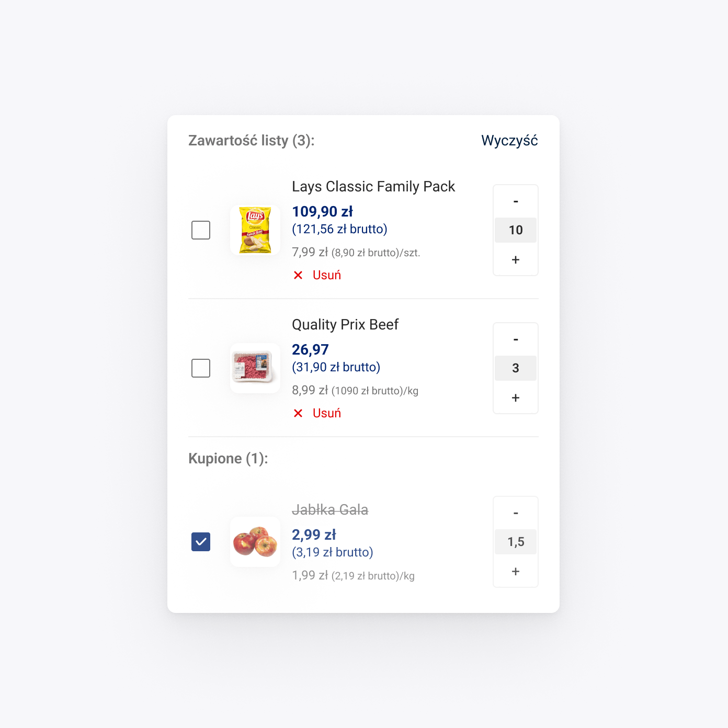Decrease Jabłka Gala quantity
This screenshot has width=728, height=728.
[x=516, y=513]
